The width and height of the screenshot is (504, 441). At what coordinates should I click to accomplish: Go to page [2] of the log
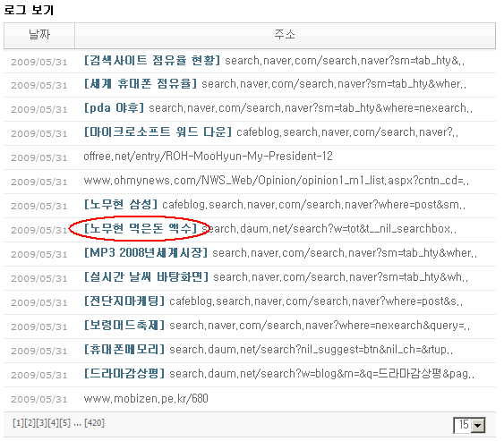pyautogui.click(x=30, y=423)
